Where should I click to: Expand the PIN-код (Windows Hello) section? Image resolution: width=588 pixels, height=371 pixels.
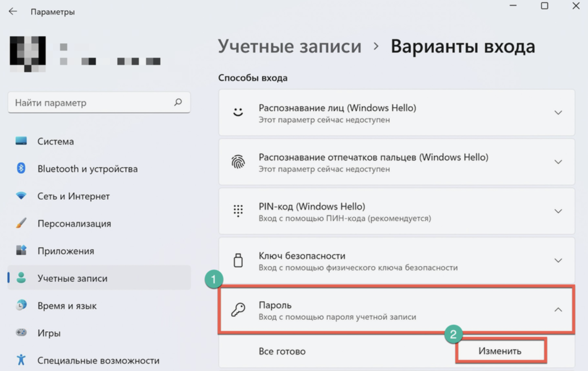point(558,211)
